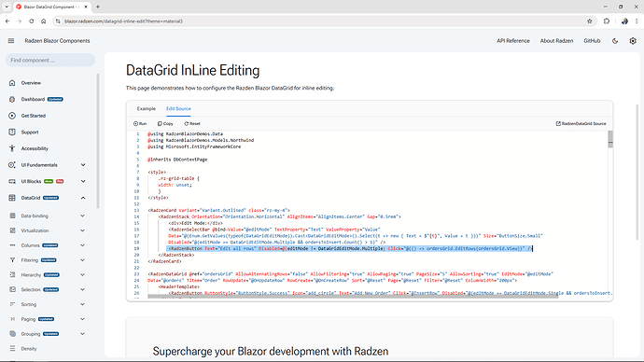
Task: Click the Filtering funnel icon
Action: (13, 260)
